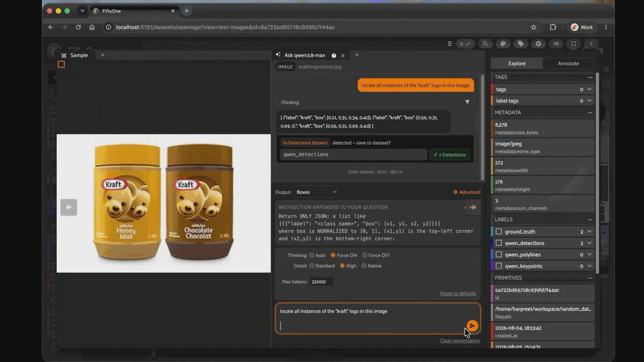
Task: Select the High detail option
Action: [x=342, y=265]
